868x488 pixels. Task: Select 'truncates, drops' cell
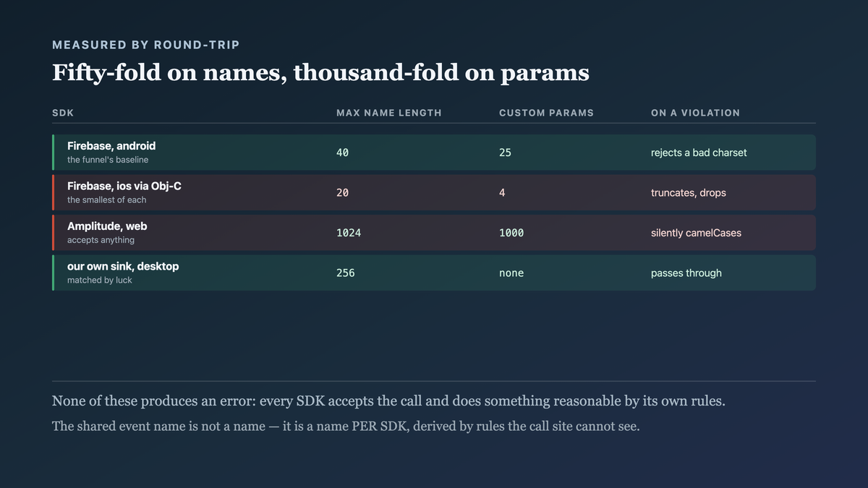tap(689, 193)
